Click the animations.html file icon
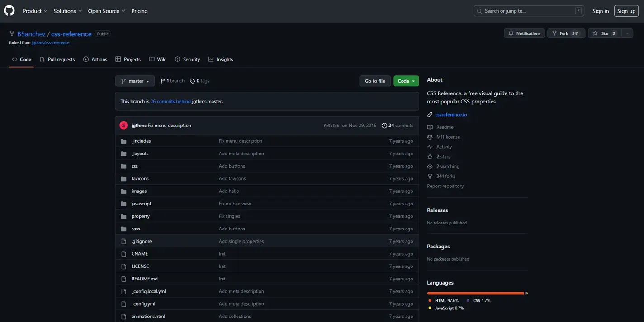 (123, 317)
